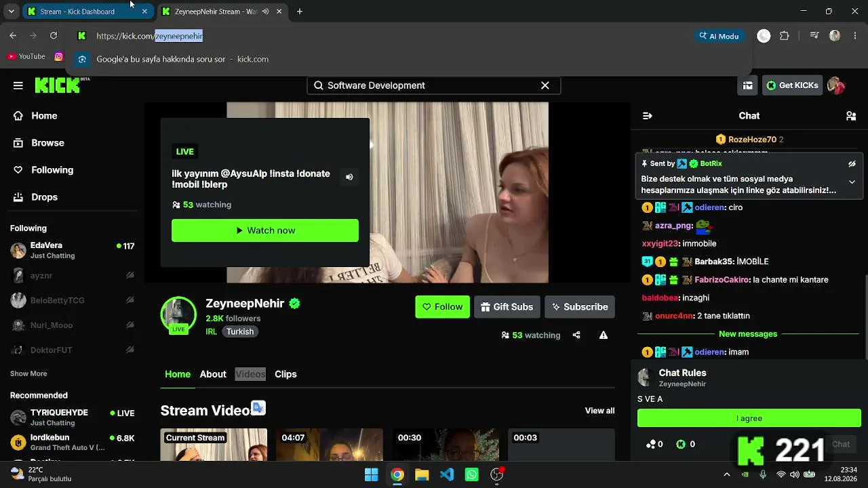Image resolution: width=868 pixels, height=488 pixels.
Task: Click the Turkish language tag
Action: tap(240, 332)
